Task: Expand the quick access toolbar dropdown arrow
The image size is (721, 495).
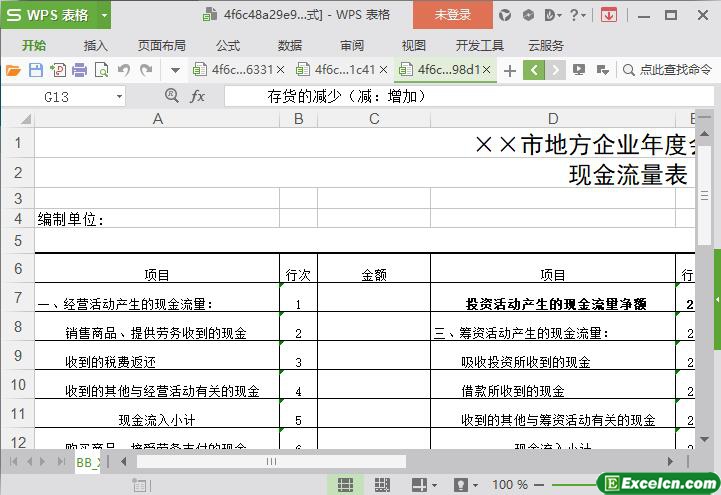Action: (x=175, y=70)
